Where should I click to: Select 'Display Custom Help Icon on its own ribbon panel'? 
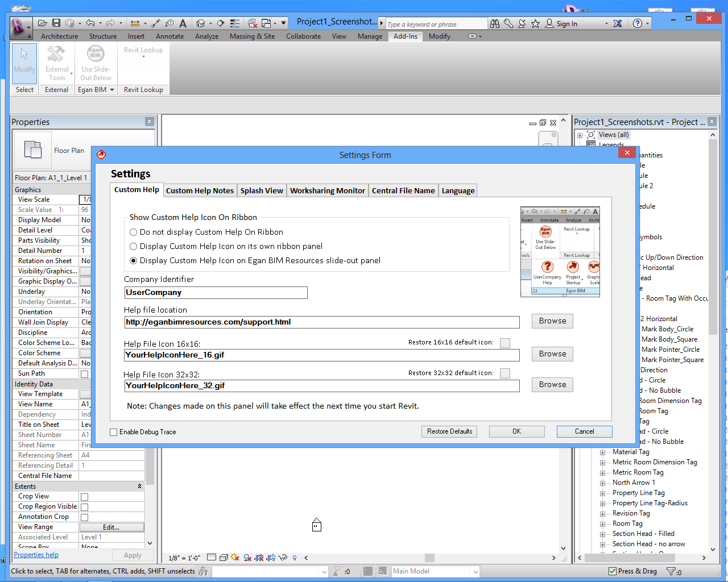click(134, 247)
